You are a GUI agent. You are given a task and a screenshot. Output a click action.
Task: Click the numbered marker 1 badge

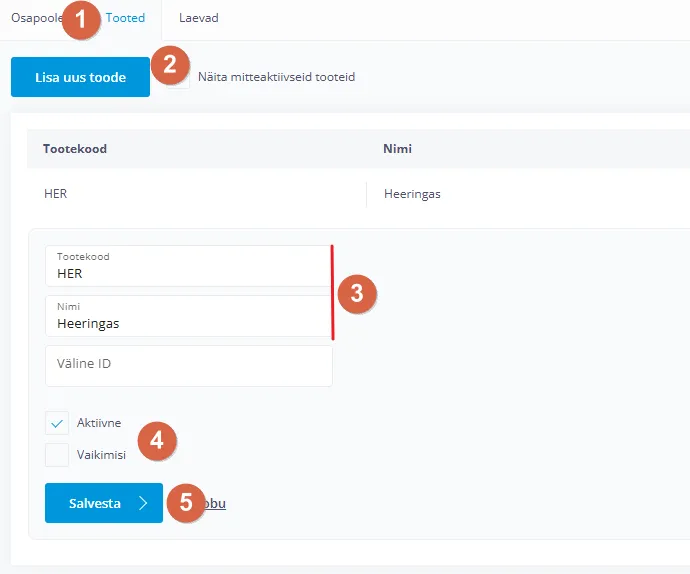(82, 19)
